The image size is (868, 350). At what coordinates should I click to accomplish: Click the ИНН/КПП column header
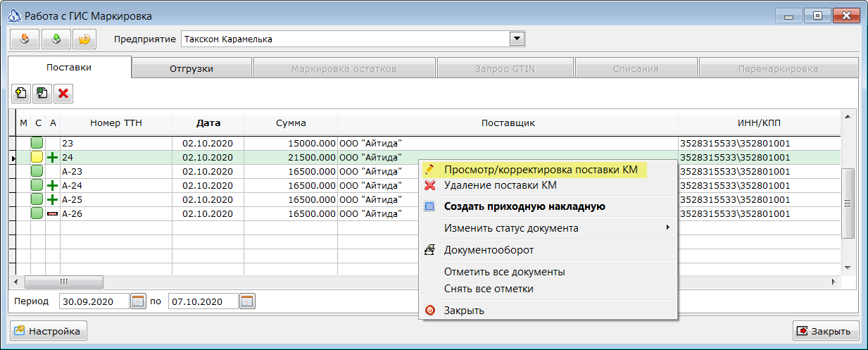point(760,123)
